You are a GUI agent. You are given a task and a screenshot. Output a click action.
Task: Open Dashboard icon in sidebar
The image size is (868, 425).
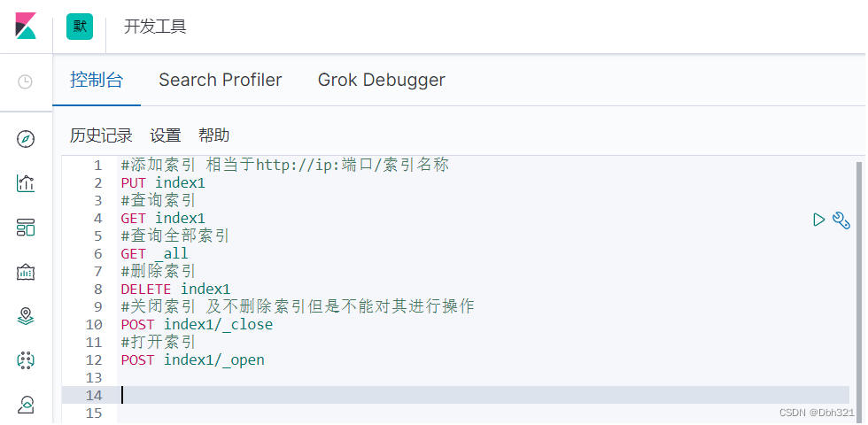pyautogui.click(x=26, y=228)
